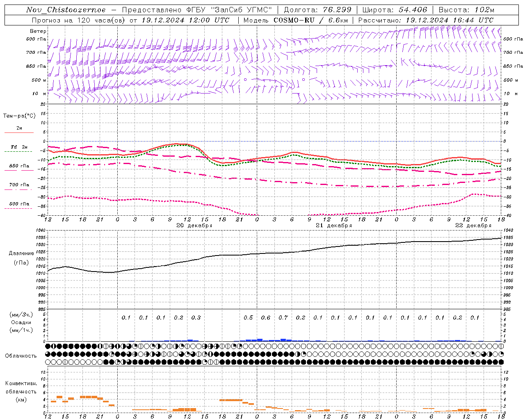Image resolution: width=525 pixels, height=420 pixels.
Task: Click the date label 22 декабря
Action: click(x=473, y=226)
